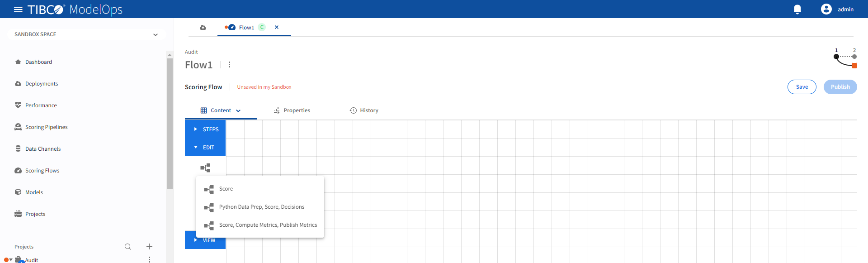This screenshot has height=263, width=868.
Task: Choose Score, Compute Metrics, Publish Metrics template
Action: click(260, 225)
